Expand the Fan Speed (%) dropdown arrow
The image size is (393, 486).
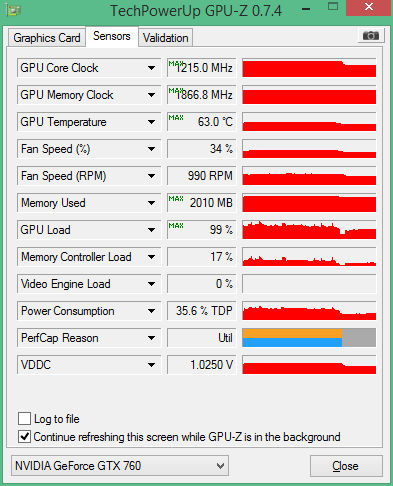tap(151, 149)
